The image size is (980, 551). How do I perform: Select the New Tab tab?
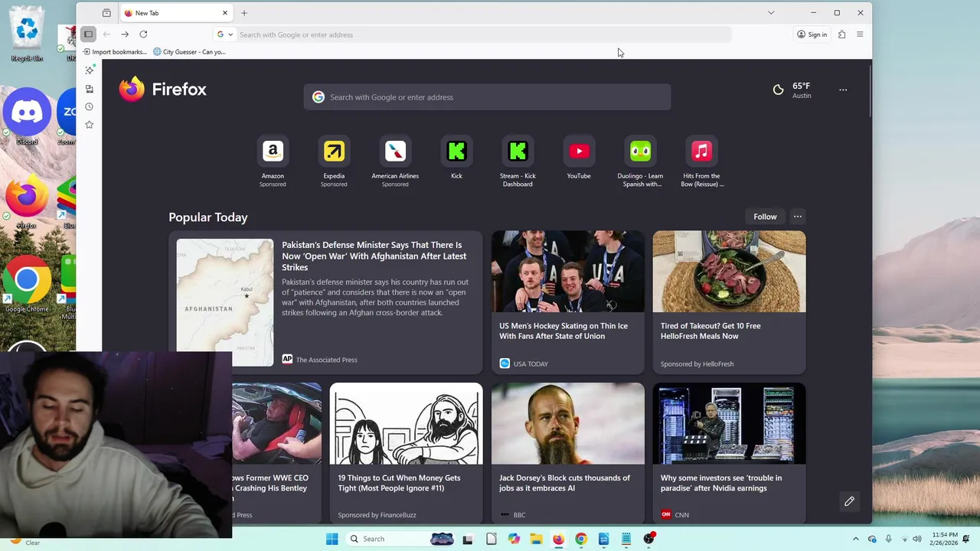coord(175,13)
